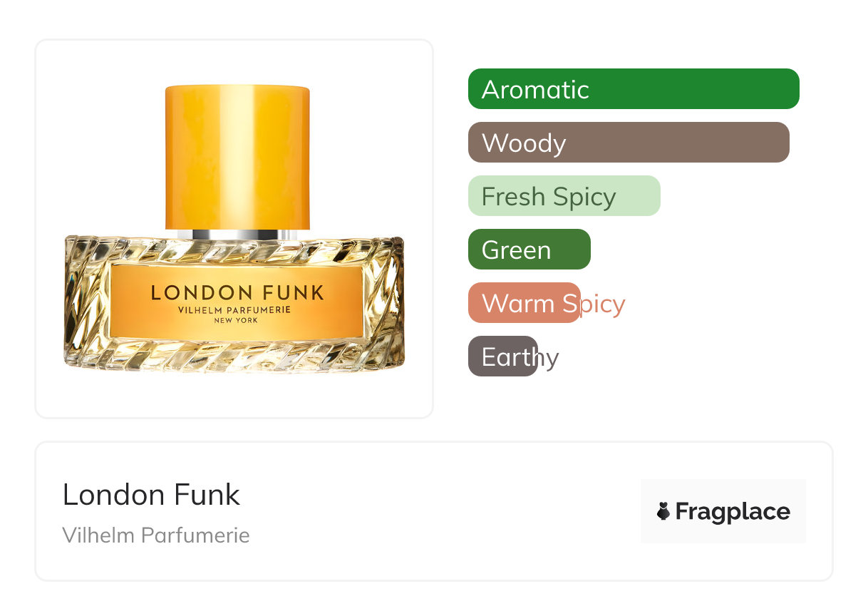Click the Woody label text
The image size is (868, 616).
[x=524, y=143]
